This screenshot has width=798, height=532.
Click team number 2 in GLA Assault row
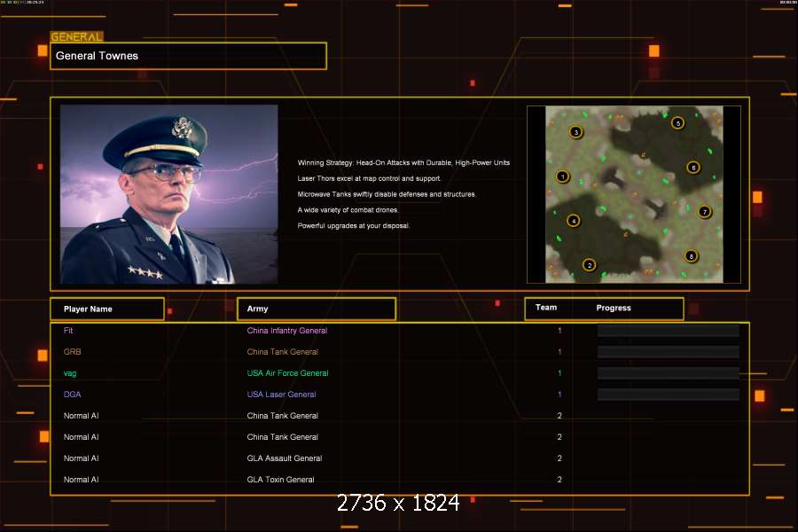(559, 458)
